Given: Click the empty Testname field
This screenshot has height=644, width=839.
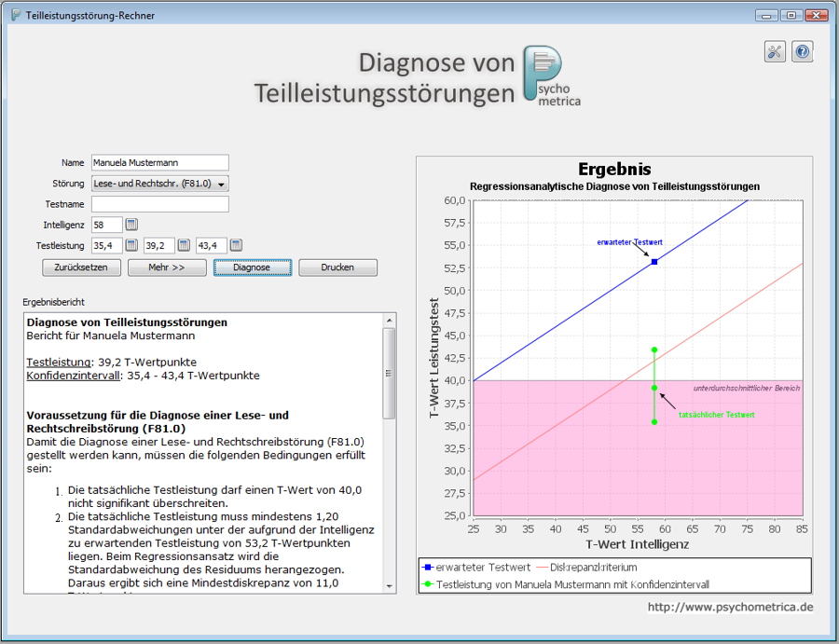Looking at the screenshot, I should pyautogui.click(x=159, y=204).
